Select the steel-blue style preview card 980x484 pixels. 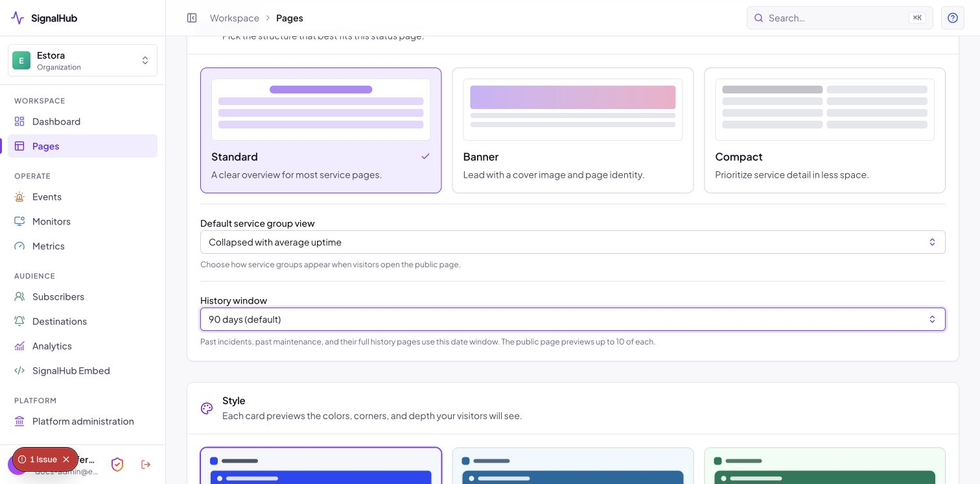[x=573, y=466]
